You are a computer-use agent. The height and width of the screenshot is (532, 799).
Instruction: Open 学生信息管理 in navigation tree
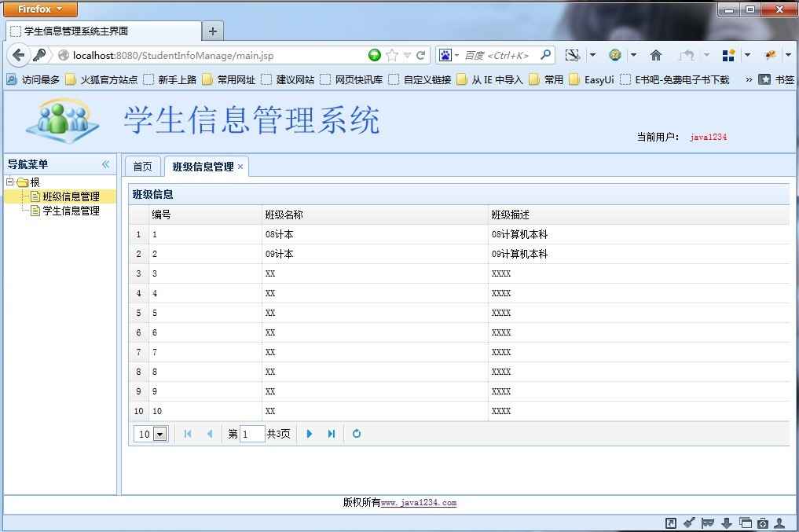[x=71, y=211]
